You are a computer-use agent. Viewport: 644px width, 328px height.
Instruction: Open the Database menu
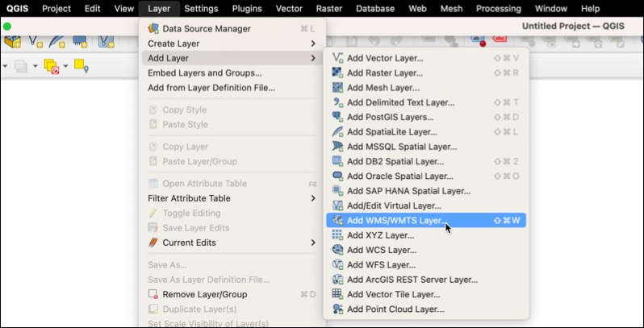375,9
